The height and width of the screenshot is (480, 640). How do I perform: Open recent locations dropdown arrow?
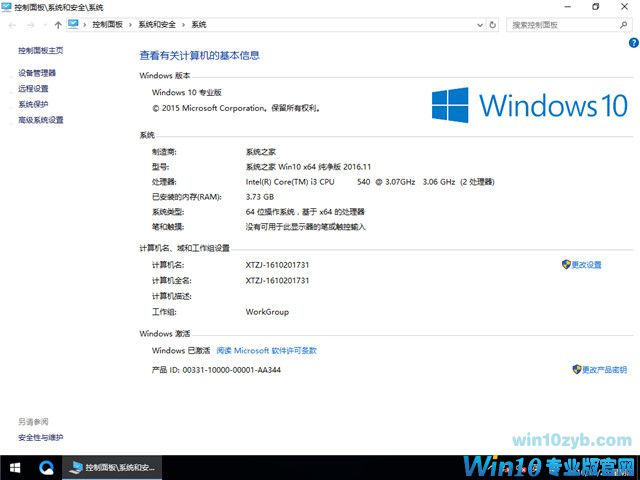click(45, 25)
